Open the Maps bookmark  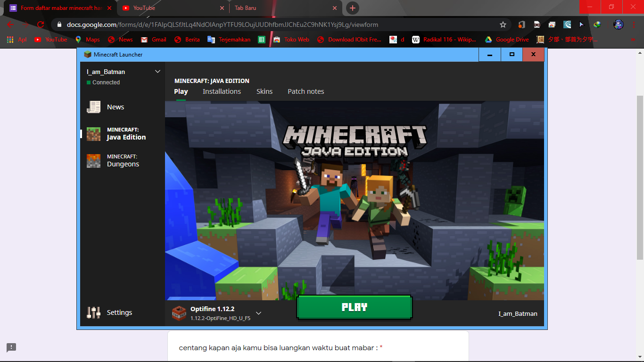[88, 40]
